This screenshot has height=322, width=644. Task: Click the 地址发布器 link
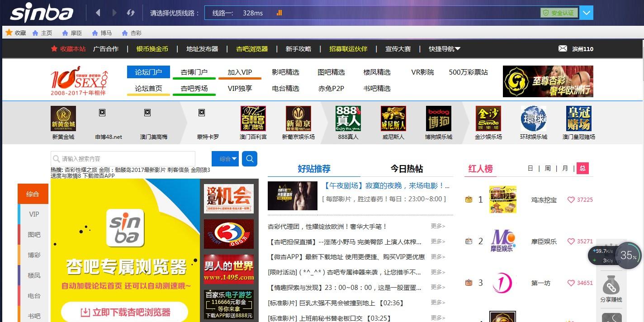(x=202, y=49)
